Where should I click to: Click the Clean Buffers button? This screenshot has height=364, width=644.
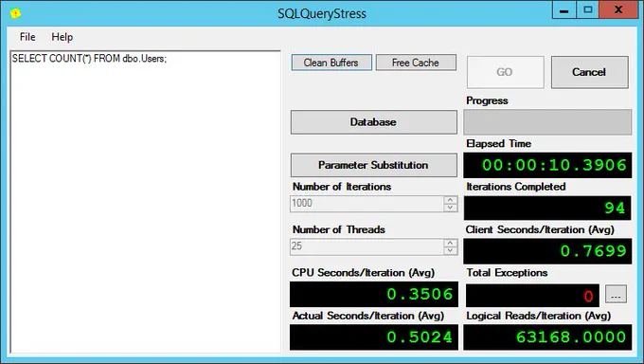pos(331,63)
